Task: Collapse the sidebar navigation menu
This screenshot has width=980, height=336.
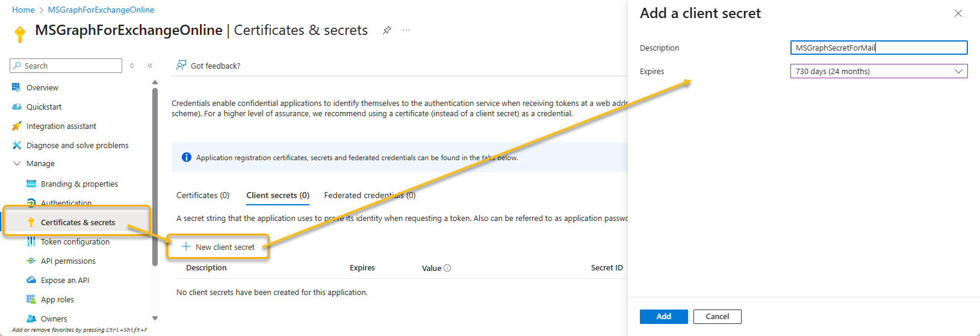Action: (x=150, y=66)
